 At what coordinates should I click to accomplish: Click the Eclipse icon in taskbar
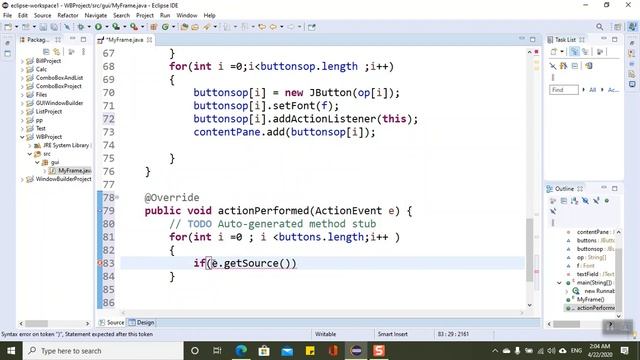click(x=356, y=351)
